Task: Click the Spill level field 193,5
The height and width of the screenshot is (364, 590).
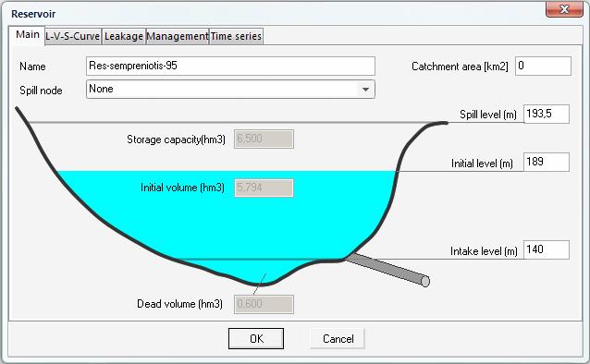Action: [x=547, y=114]
